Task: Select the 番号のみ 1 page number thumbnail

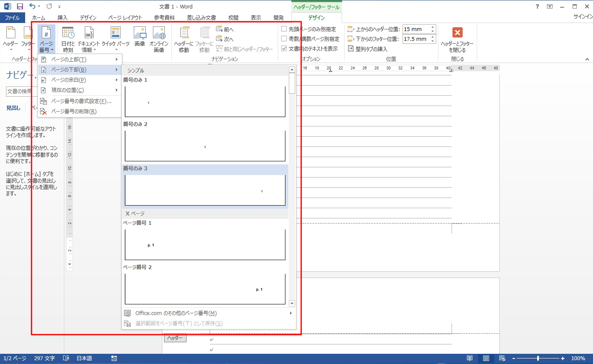Action: 205,102
